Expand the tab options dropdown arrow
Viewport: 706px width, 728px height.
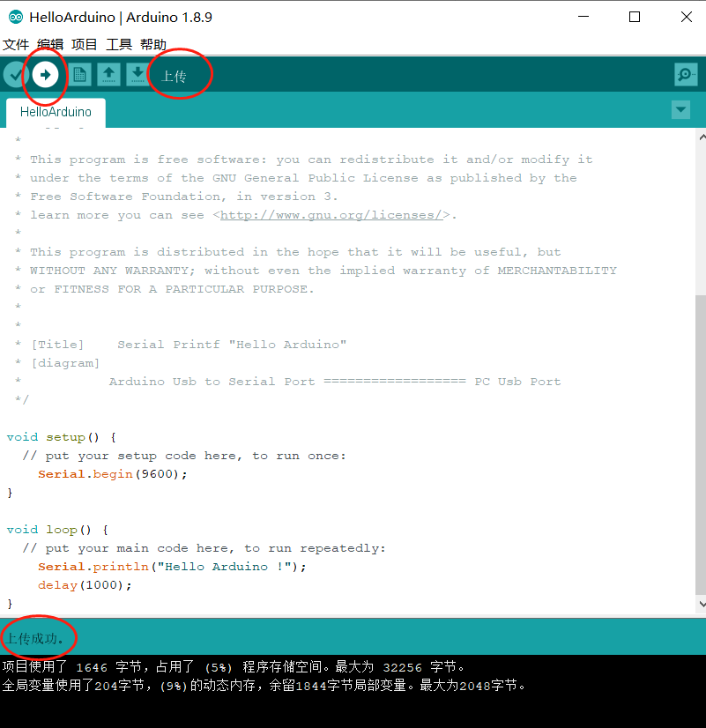tap(680, 110)
